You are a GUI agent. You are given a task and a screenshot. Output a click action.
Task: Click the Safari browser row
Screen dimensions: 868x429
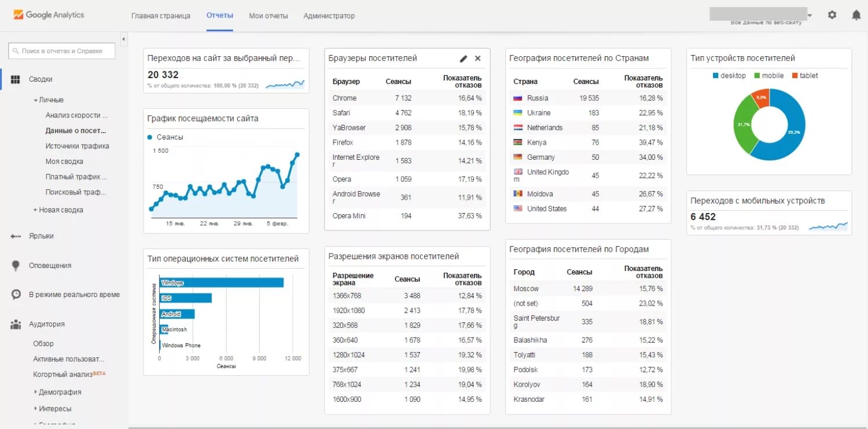(x=407, y=113)
